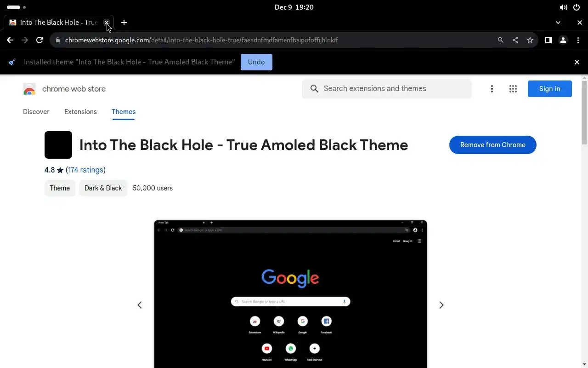Switch to the Discover tab
The width and height of the screenshot is (588, 368).
[36, 112]
